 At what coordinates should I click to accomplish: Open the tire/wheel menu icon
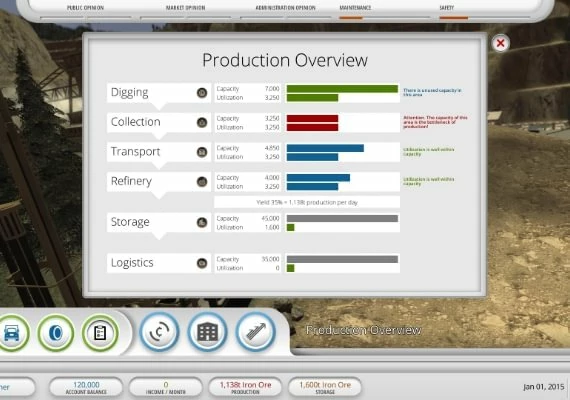point(56,333)
